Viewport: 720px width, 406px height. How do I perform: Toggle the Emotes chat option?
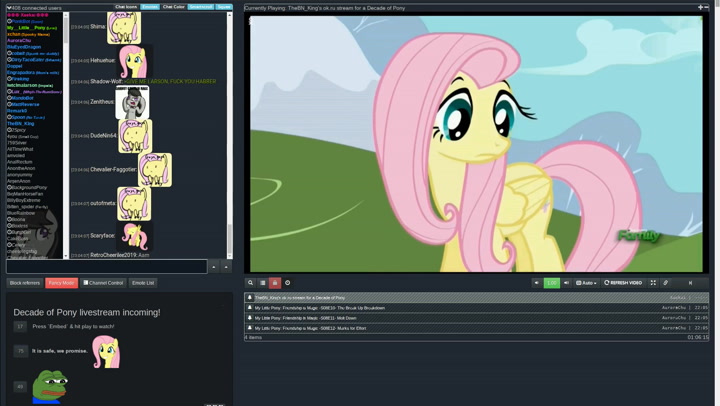pos(150,7)
